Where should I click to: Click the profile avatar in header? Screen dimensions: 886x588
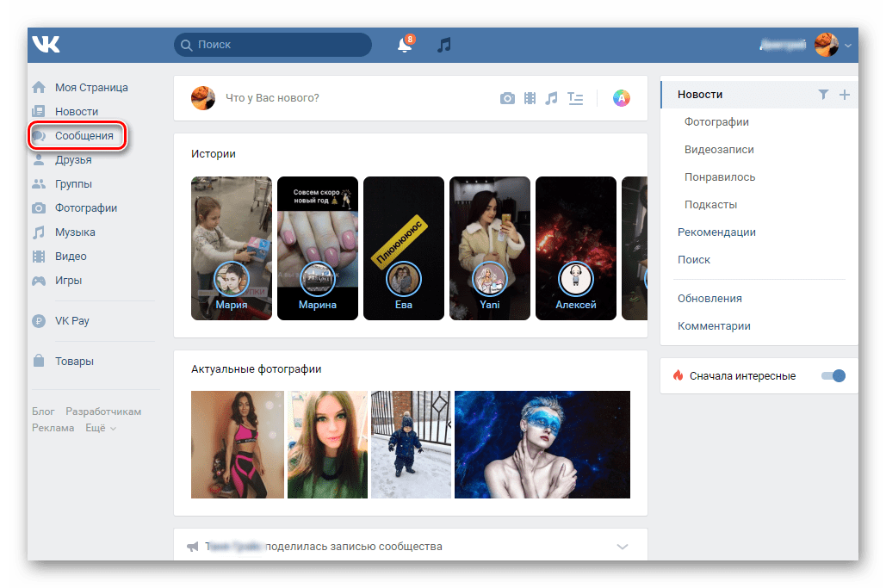pyautogui.click(x=826, y=44)
